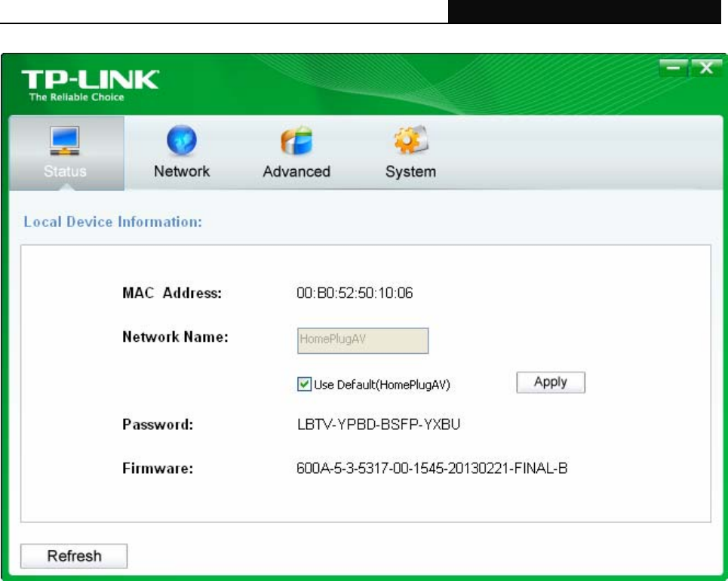Image resolution: width=728 pixels, height=581 pixels.
Task: Click the TP-LINK logo
Action: pos(90,79)
